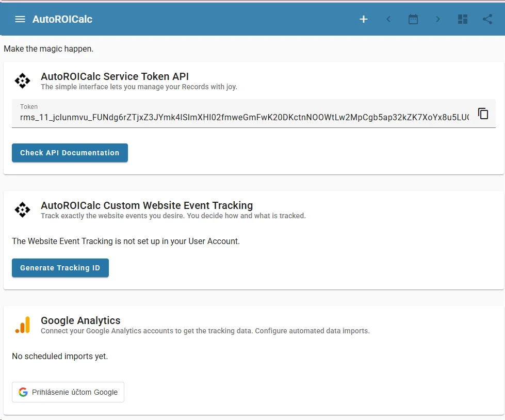Click the share icon in the top toolbar
Viewport: 505px width, 420px height.
pyautogui.click(x=487, y=19)
